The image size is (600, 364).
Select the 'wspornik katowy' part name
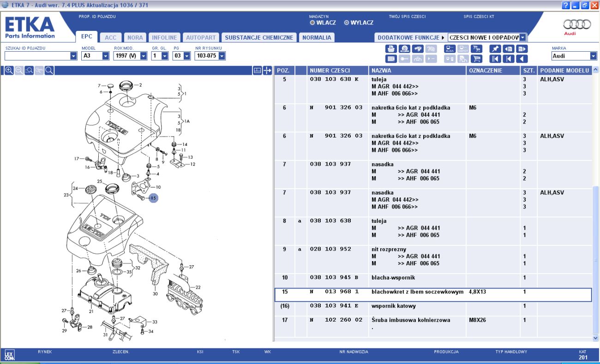click(394, 306)
